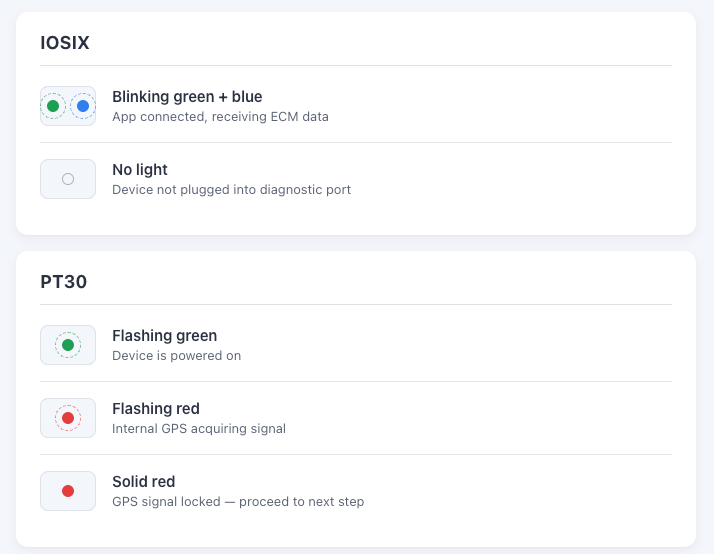Click the IOSIX section heading

click(65, 43)
